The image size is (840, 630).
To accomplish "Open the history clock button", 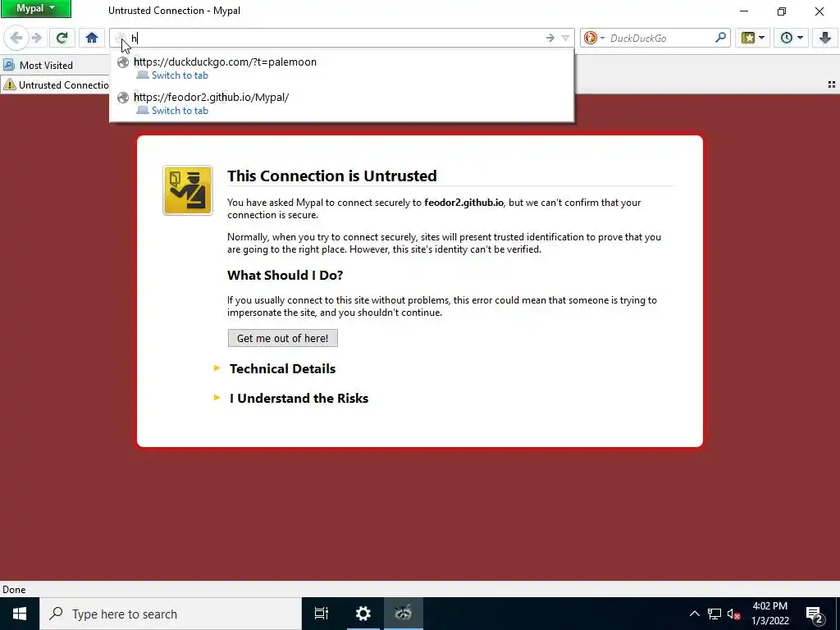I will coord(786,38).
